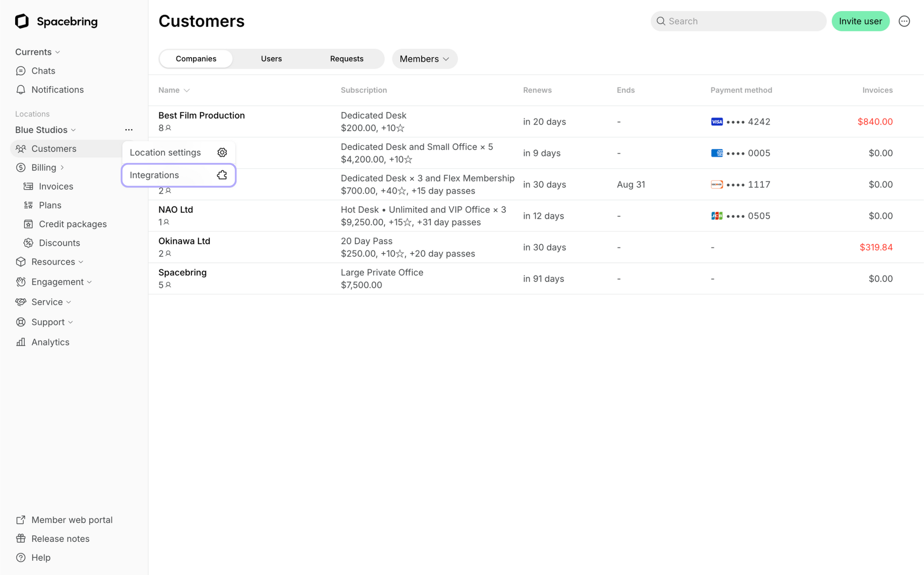Expand the Currents dropdown

point(38,52)
